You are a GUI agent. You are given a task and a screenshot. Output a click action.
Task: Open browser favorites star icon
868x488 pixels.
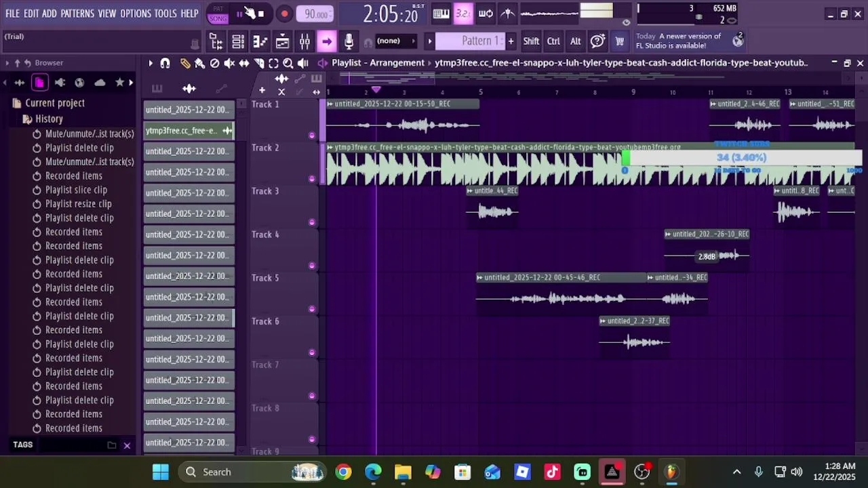click(120, 83)
